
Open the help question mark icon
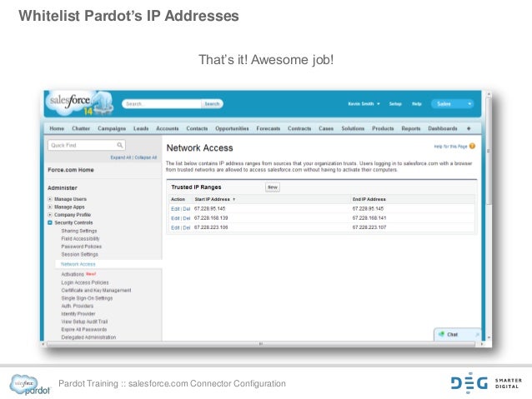472,146
